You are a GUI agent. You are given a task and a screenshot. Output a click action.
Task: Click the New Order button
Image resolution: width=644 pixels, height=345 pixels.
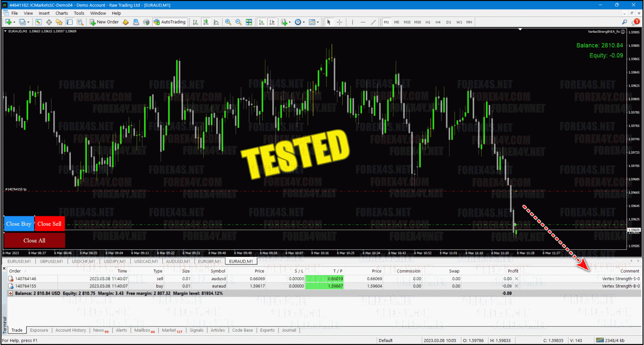tap(104, 22)
